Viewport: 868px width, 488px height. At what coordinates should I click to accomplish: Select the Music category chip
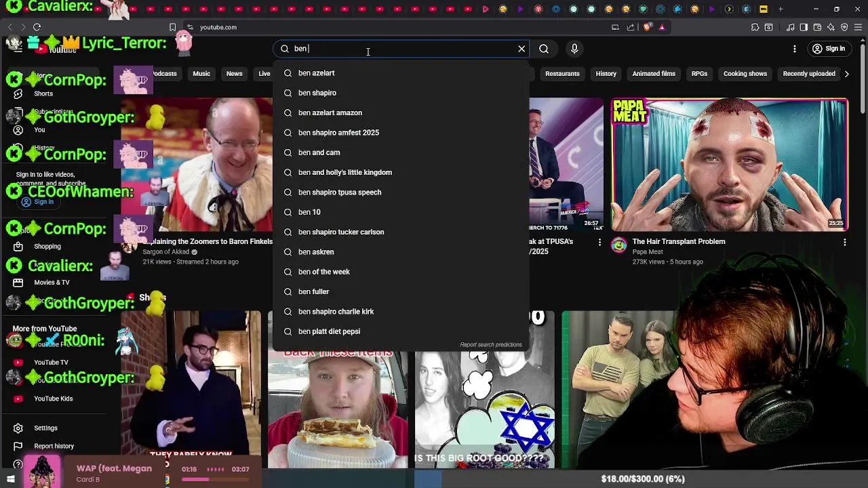pyautogui.click(x=201, y=74)
